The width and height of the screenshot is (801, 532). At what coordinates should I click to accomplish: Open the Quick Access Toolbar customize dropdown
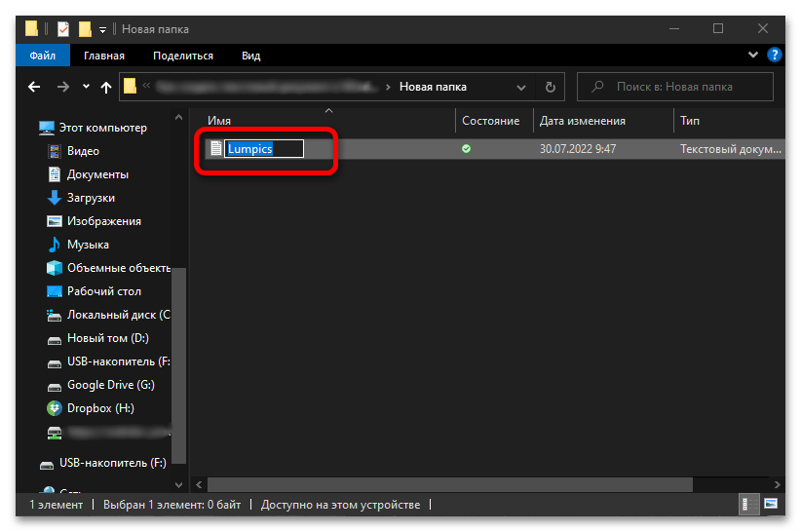coord(103,29)
